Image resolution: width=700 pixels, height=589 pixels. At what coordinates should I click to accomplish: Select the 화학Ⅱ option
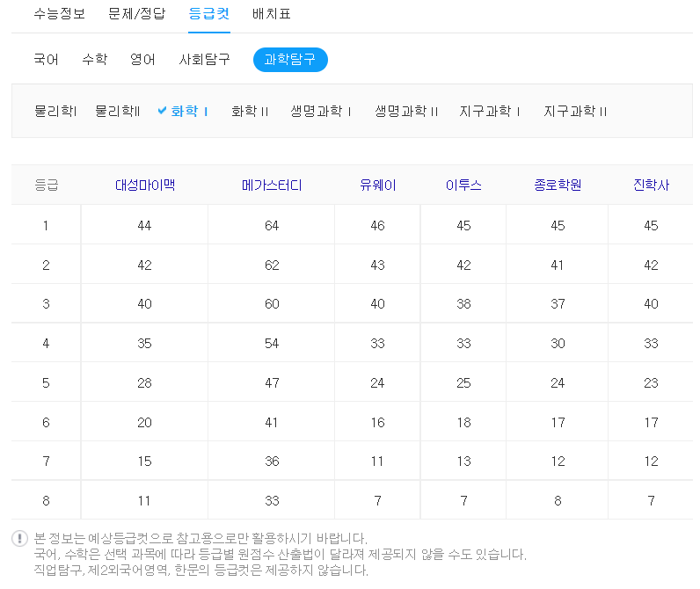250,111
